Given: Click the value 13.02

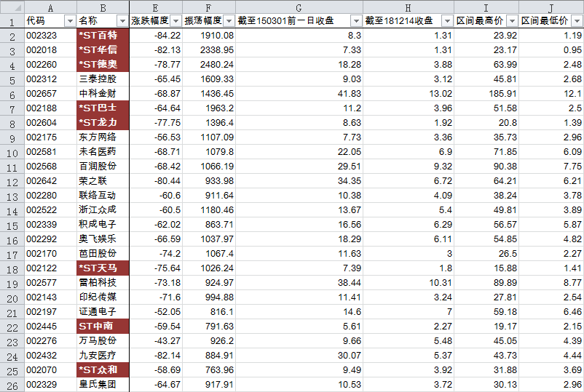Looking at the screenshot, I should pyautogui.click(x=441, y=94).
